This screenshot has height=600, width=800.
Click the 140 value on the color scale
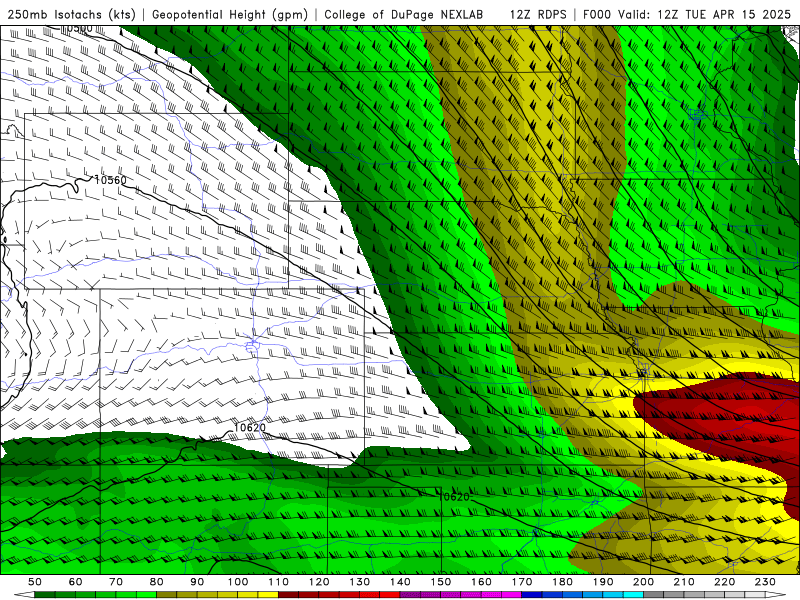point(400,582)
